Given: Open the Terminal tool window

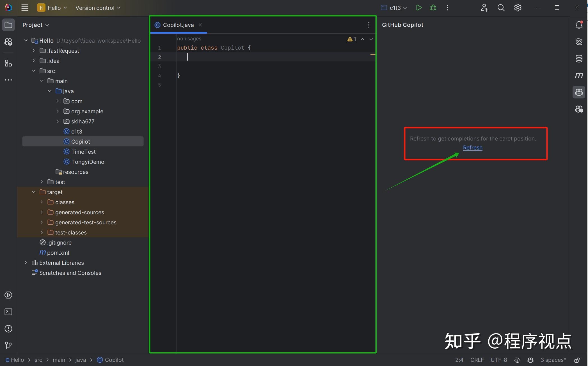Looking at the screenshot, I should 8,312.
